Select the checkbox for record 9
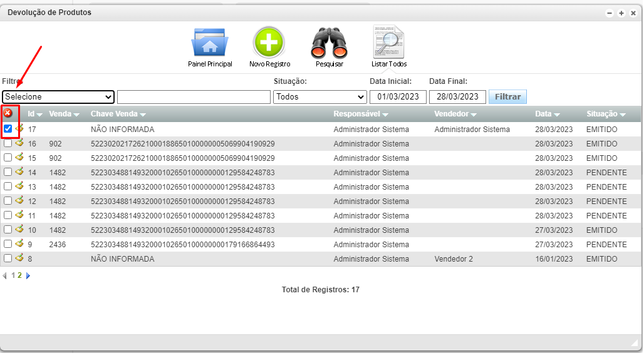 (8, 244)
